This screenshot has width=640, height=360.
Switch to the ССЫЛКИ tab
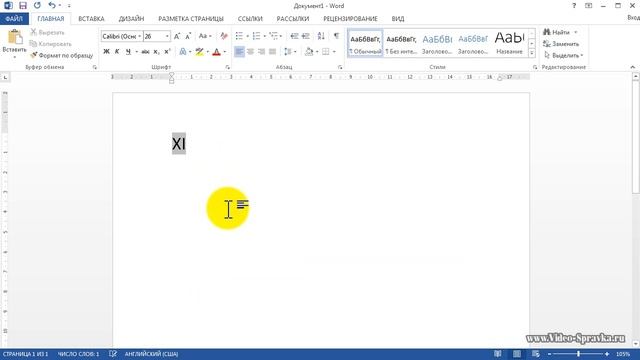click(x=250, y=19)
